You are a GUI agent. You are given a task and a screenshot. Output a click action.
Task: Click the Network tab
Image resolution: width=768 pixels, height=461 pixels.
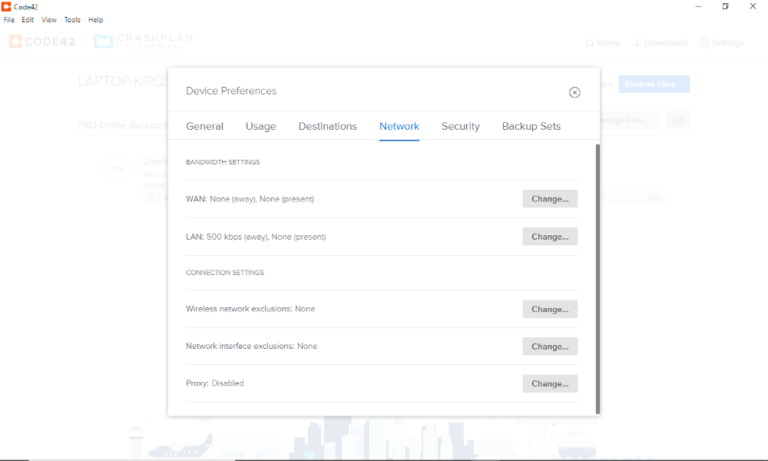click(x=399, y=126)
